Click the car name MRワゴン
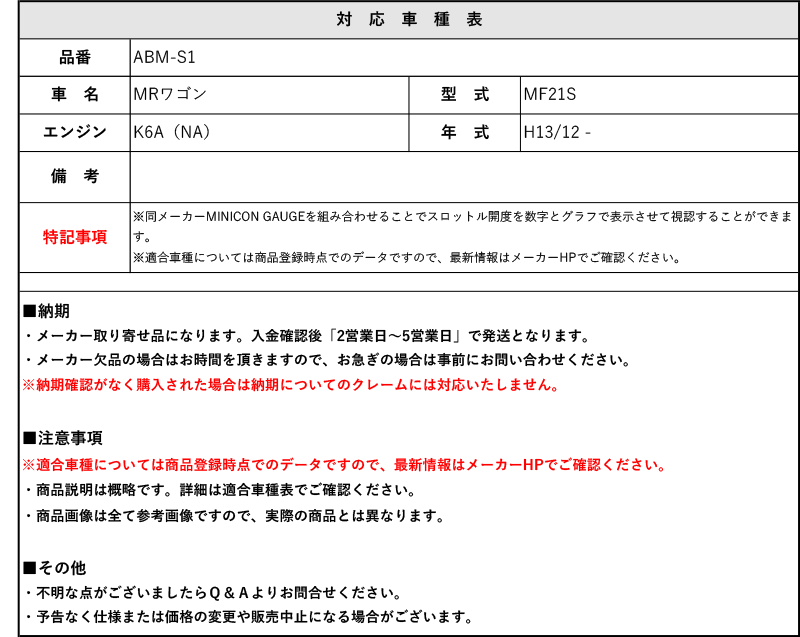This screenshot has width=800, height=637. (x=170, y=94)
